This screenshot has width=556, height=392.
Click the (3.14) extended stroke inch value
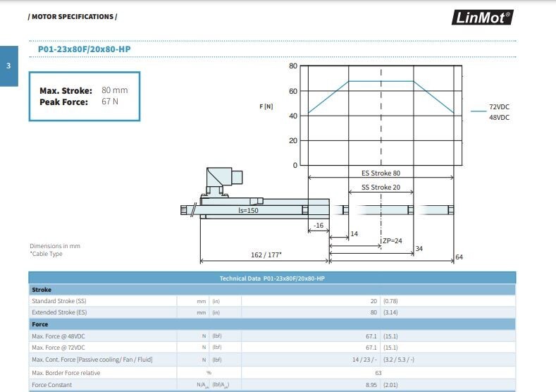pos(390,312)
